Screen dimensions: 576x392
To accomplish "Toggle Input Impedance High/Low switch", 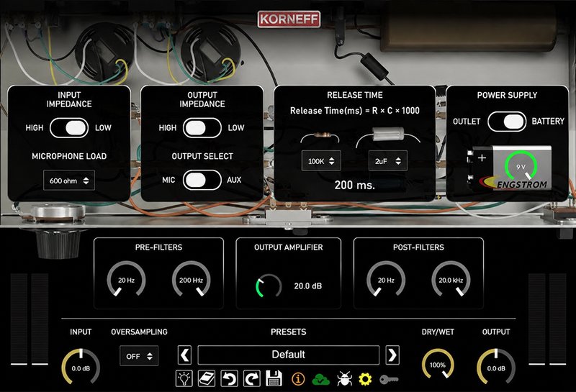I will pos(69,128).
